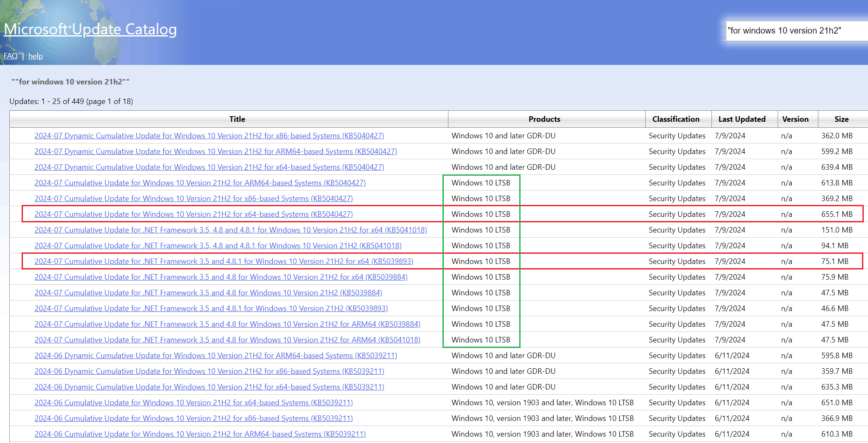The image size is (868, 443).
Task: Open .NET Framework 3.5 and 4.8 x64 KB5039884 link
Action: (x=221, y=277)
